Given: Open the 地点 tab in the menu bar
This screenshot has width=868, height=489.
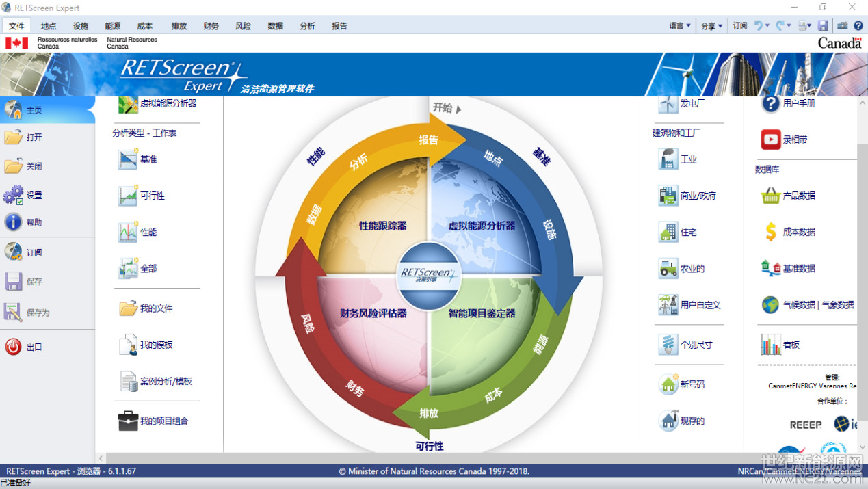Looking at the screenshot, I should 49,26.
